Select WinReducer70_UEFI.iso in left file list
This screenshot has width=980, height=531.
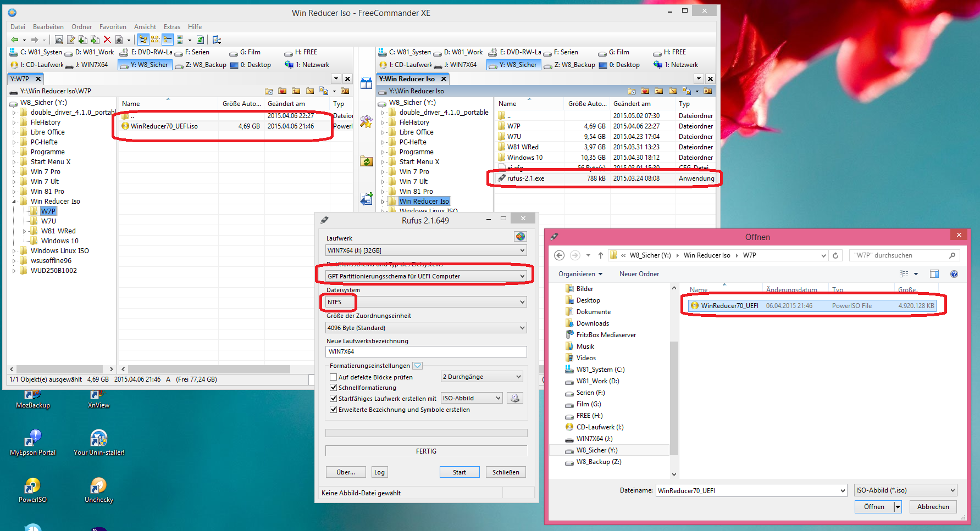coord(164,126)
